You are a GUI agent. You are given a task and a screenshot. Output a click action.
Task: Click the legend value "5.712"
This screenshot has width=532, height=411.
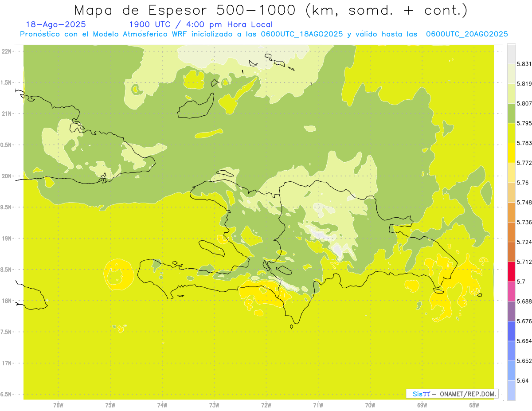(x=524, y=262)
